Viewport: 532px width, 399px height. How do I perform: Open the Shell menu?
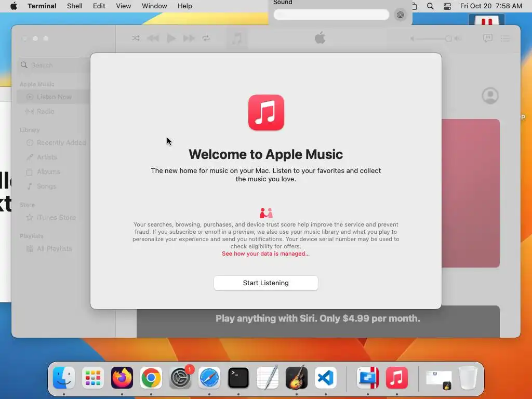tap(75, 6)
